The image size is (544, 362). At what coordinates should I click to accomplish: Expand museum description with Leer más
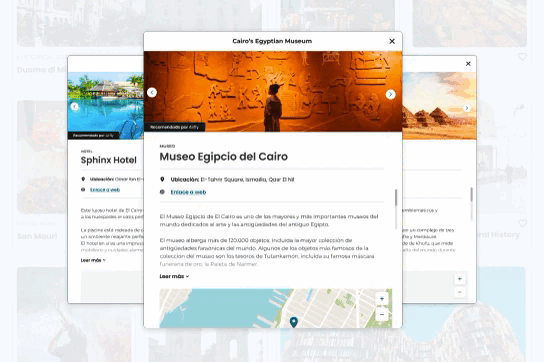(174, 276)
